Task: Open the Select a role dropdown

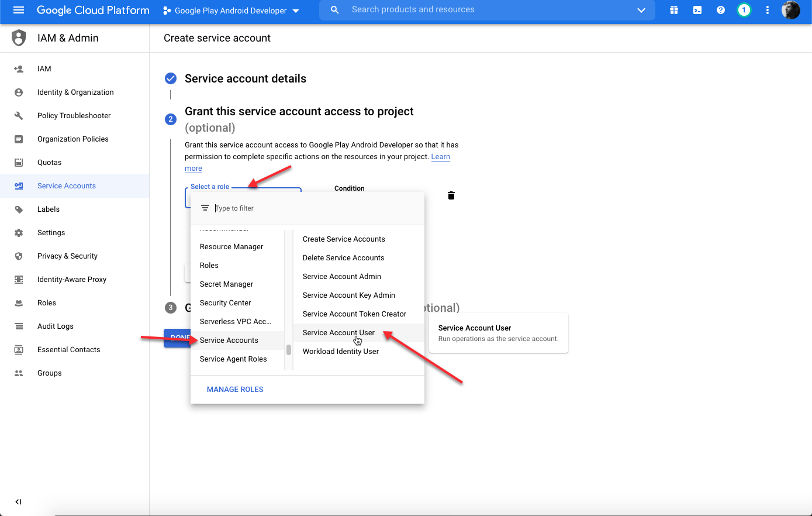Action: click(x=210, y=186)
